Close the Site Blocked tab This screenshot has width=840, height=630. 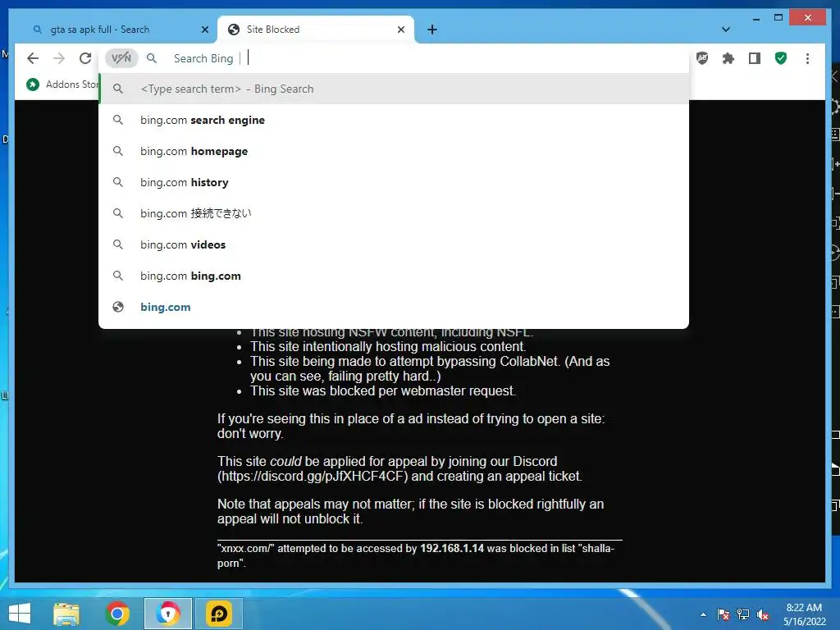[400, 30]
